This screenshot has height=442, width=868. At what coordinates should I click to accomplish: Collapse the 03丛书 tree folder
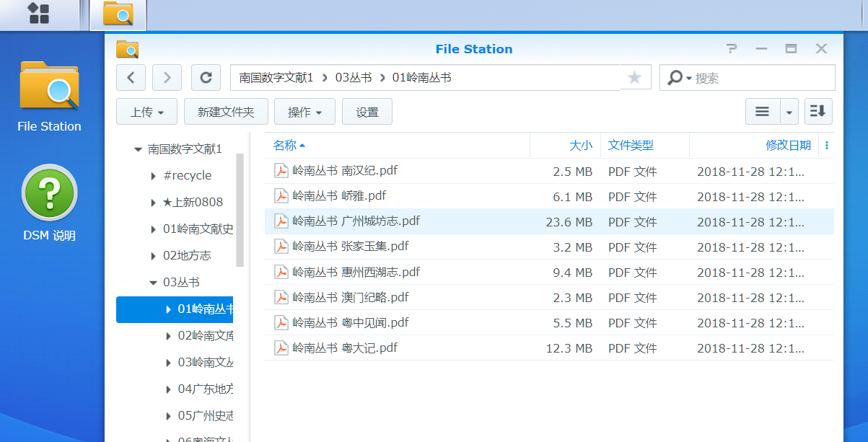pos(153,283)
